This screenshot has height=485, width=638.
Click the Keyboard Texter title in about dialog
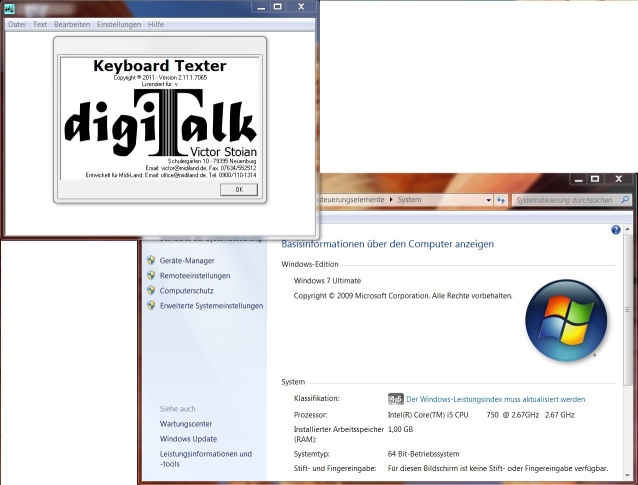pos(160,66)
